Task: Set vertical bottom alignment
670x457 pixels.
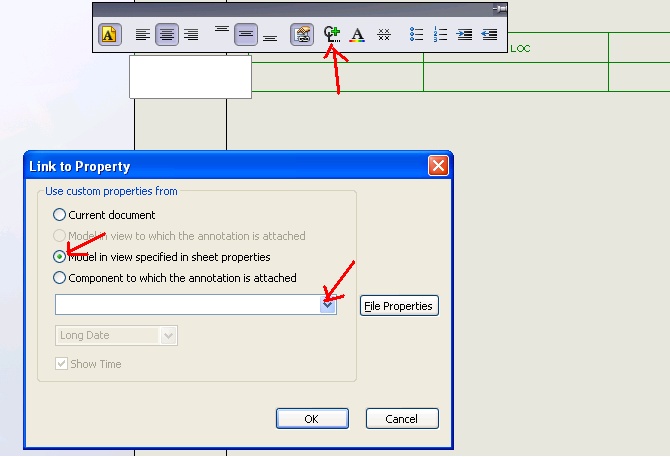Action: click(270, 38)
